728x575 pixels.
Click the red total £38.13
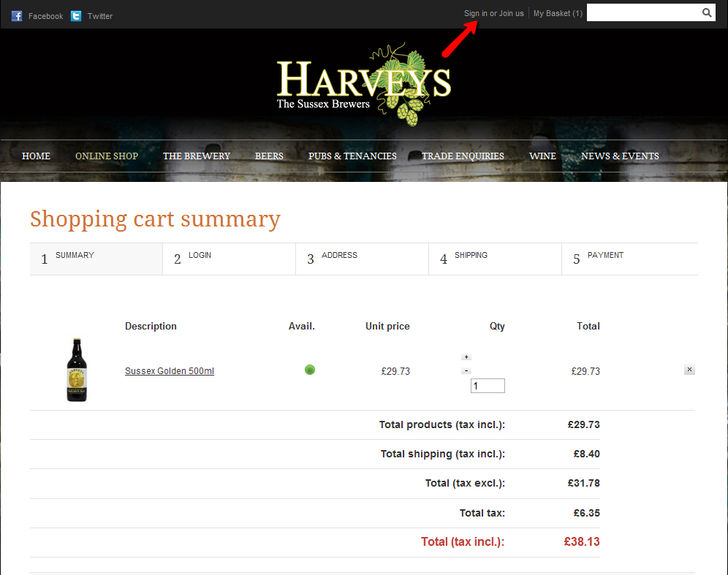pos(582,541)
